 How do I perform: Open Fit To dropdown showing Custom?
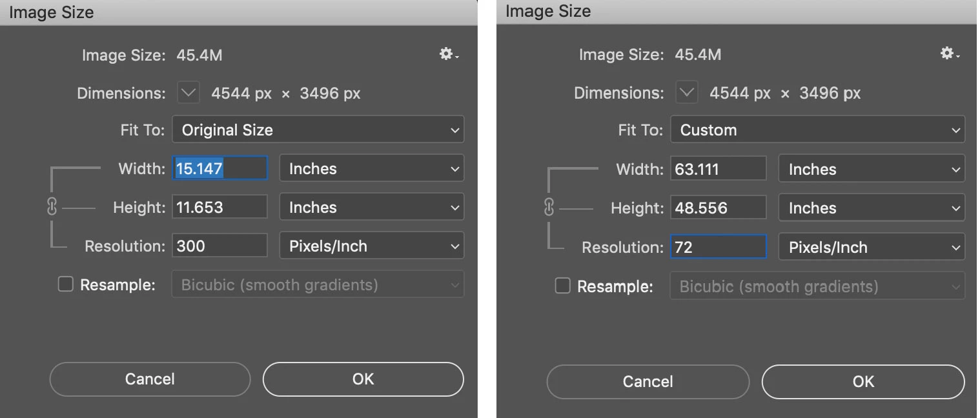(x=817, y=130)
